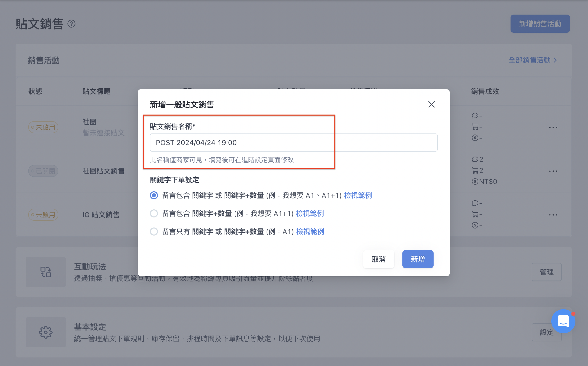Click the 互動玩法 heading text
Image resolution: width=588 pixels, height=366 pixels.
pyautogui.click(x=90, y=267)
